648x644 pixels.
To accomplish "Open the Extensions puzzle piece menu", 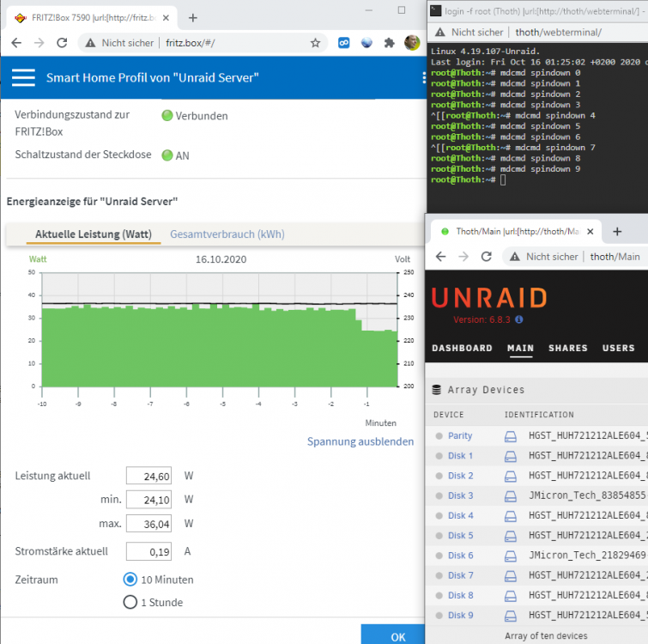I will point(389,43).
